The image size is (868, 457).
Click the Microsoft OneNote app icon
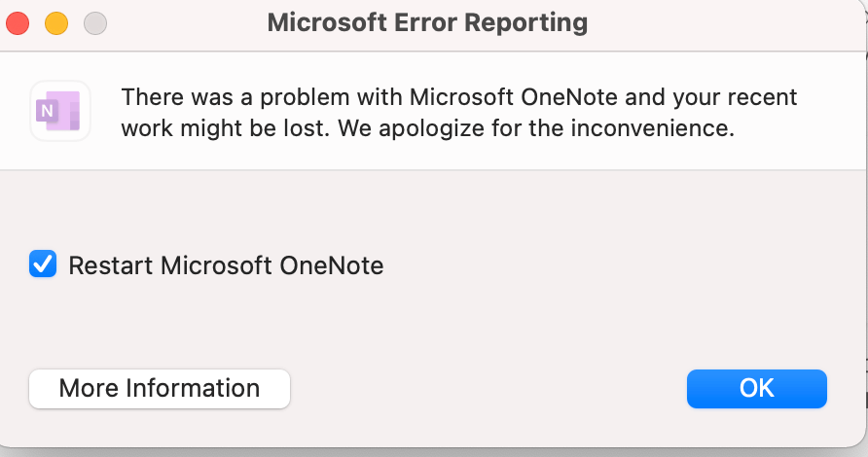60,111
